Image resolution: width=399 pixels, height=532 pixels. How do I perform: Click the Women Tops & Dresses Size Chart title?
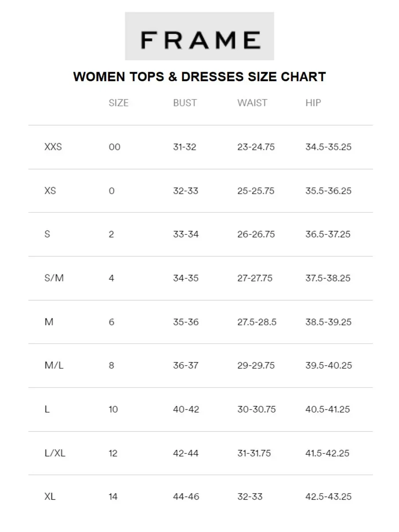tap(199, 77)
